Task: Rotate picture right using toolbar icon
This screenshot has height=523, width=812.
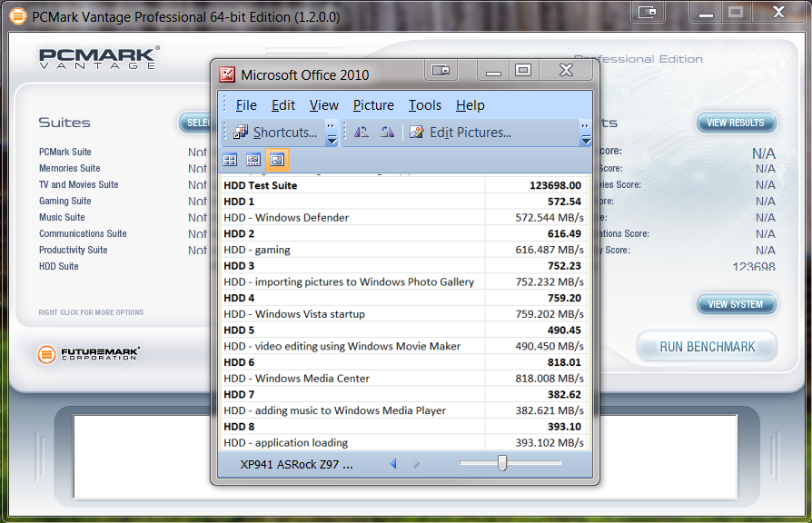Action: pos(387,133)
